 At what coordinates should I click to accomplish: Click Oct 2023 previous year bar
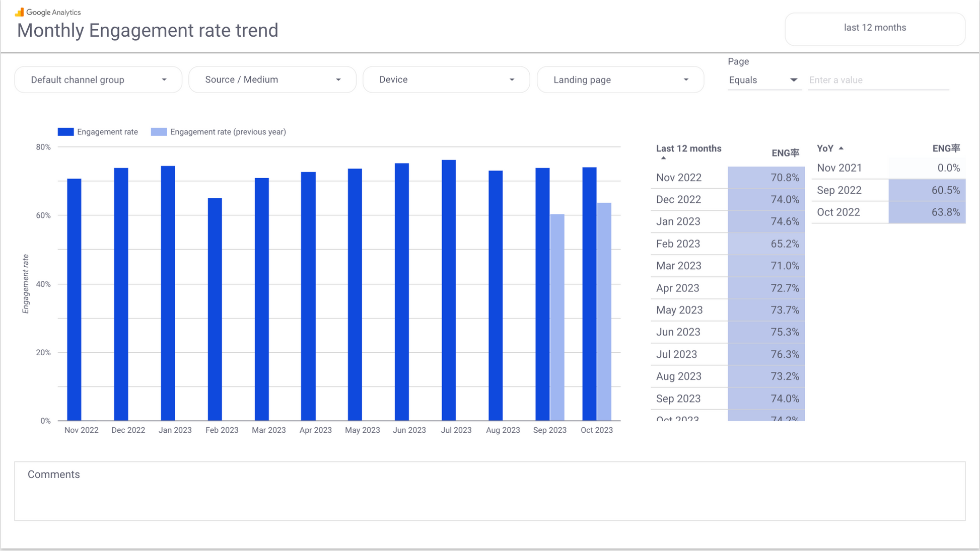604,311
